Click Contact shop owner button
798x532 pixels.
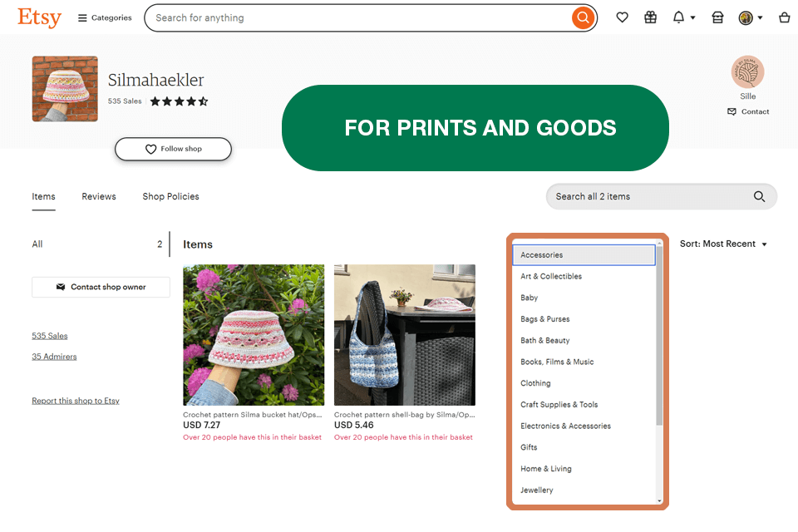tap(101, 287)
